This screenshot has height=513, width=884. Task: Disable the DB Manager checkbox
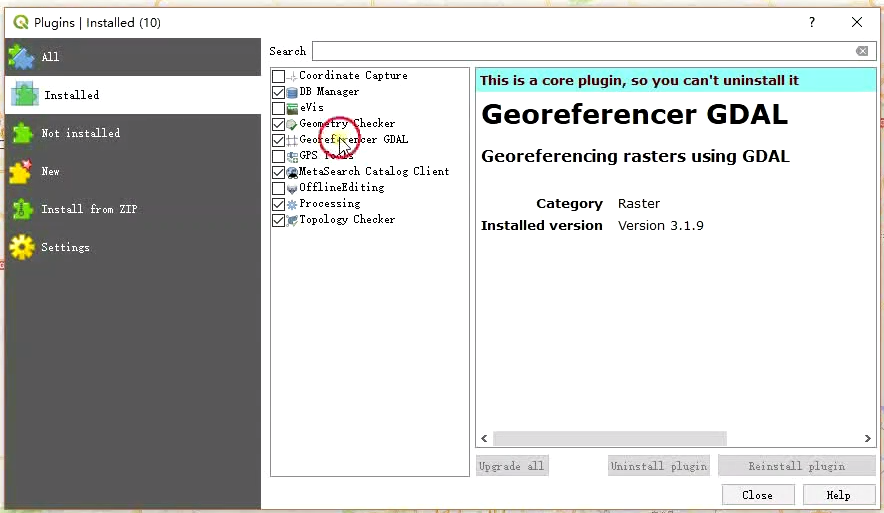(x=279, y=92)
